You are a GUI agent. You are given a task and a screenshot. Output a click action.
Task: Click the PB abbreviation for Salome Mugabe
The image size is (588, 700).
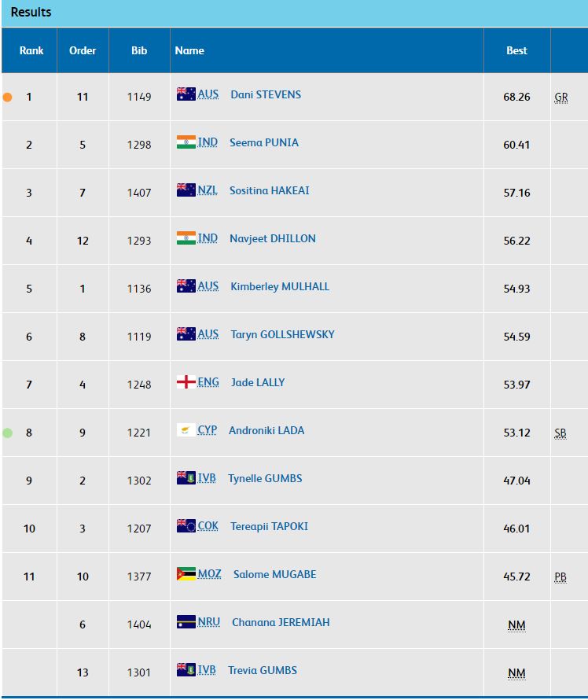pyautogui.click(x=560, y=577)
